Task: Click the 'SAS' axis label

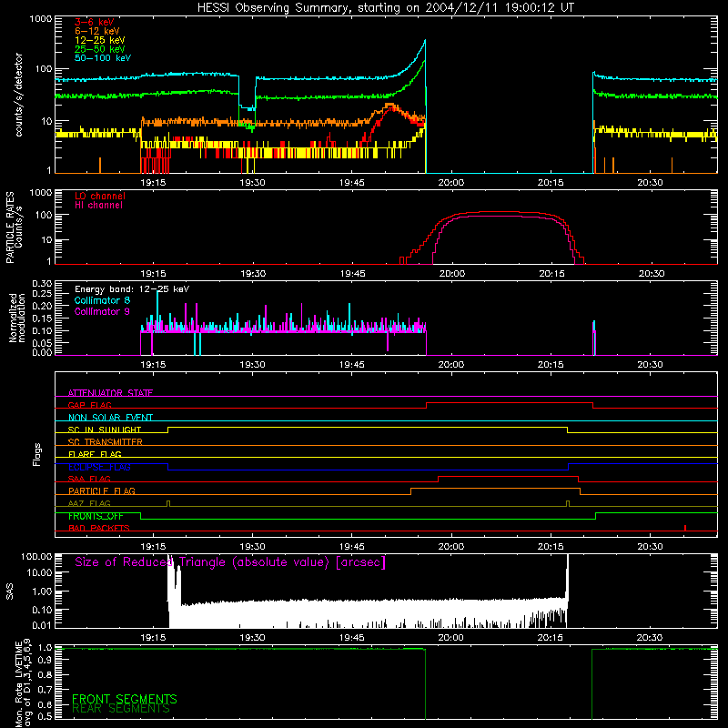Action: [x=10, y=591]
